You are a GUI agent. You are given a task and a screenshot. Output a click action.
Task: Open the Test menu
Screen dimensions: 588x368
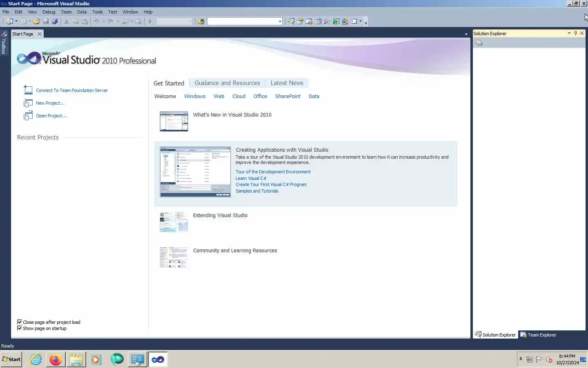tap(113, 12)
